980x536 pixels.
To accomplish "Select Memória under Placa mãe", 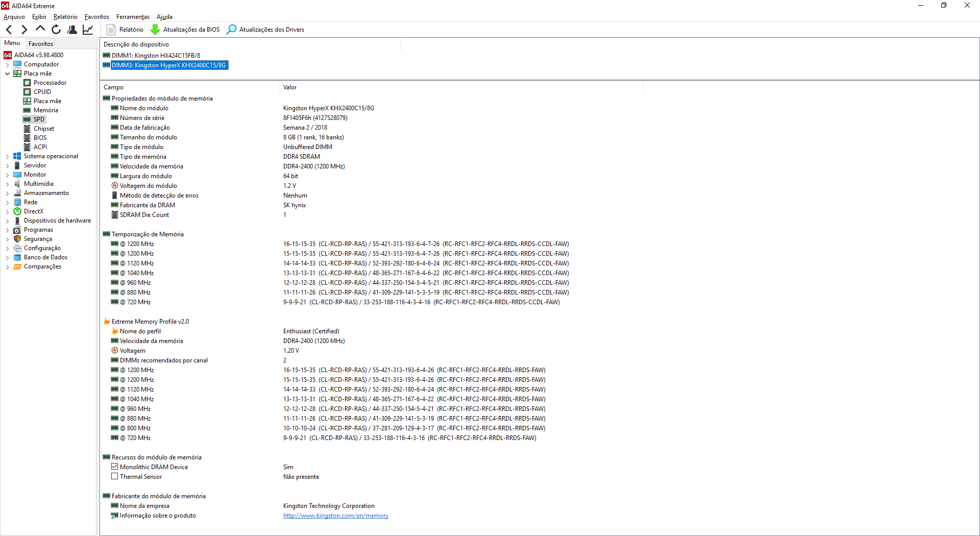I will point(46,110).
